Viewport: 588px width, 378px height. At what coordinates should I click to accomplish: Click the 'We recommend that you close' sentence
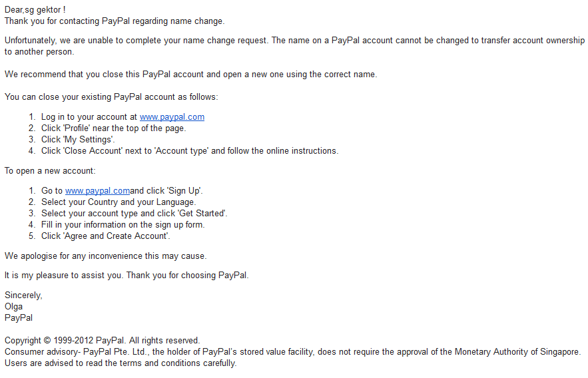(190, 74)
